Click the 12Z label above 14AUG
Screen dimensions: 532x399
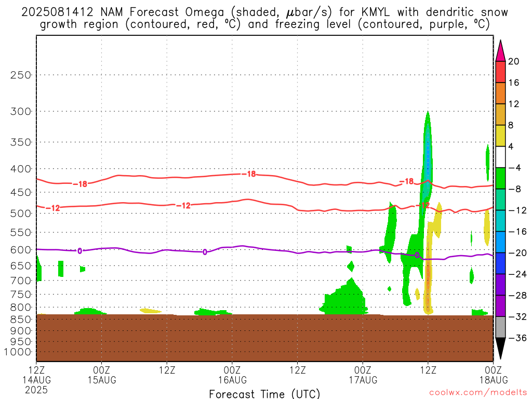tap(37, 370)
